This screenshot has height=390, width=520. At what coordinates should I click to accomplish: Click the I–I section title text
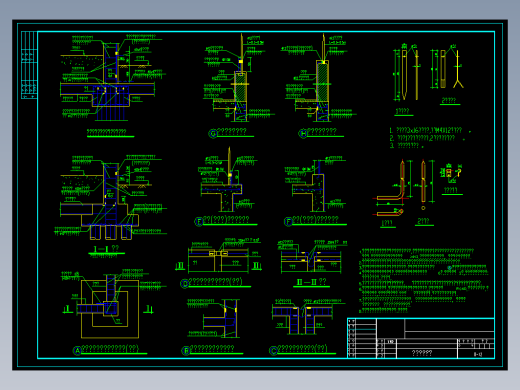click(x=106, y=249)
